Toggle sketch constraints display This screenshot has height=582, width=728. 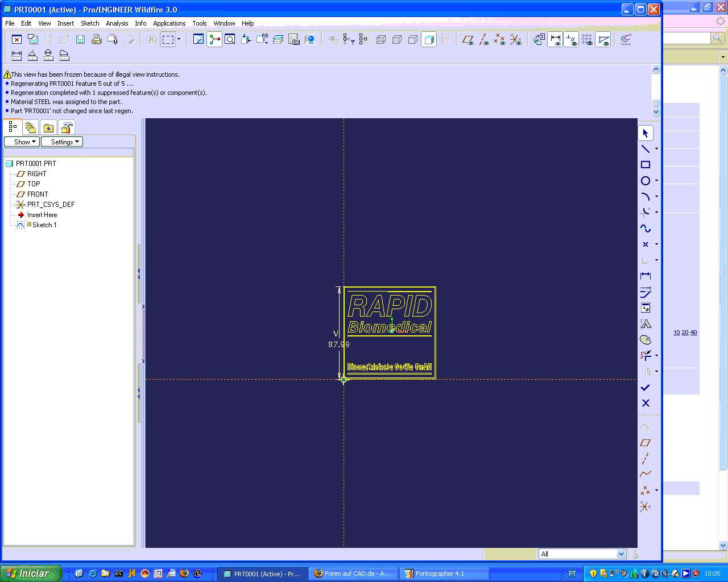click(572, 39)
